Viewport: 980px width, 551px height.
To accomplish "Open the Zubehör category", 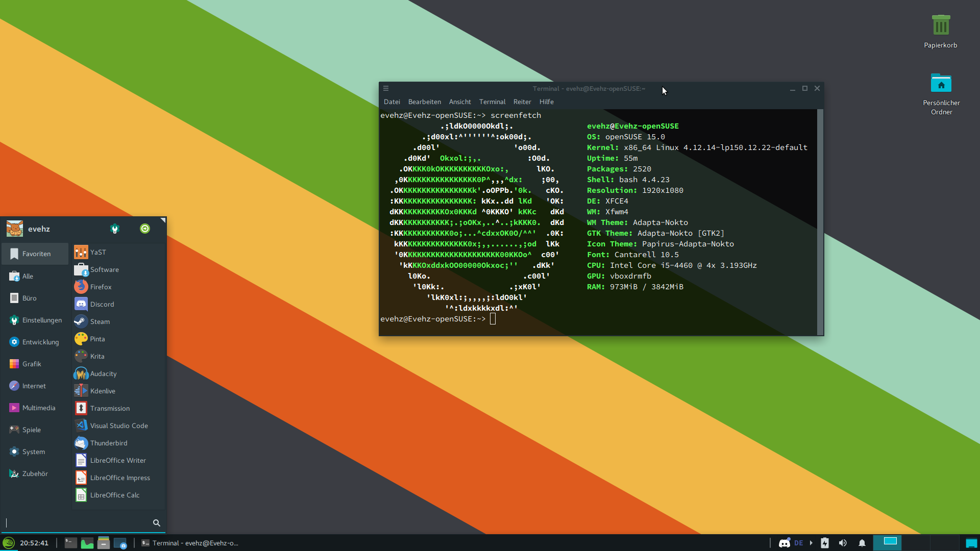I will [x=35, y=473].
